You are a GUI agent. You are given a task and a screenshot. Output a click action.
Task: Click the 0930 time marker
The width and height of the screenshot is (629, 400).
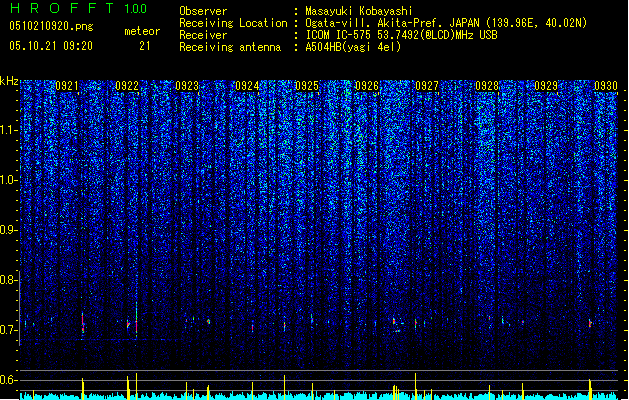(x=606, y=86)
